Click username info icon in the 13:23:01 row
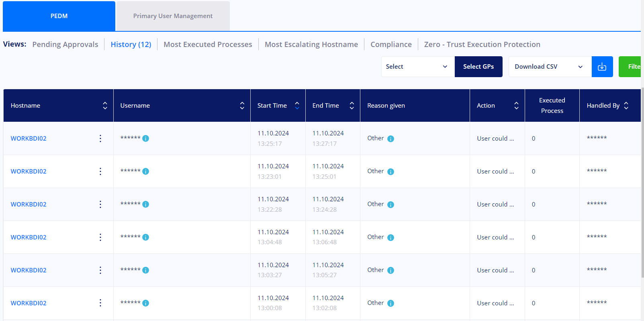Image resolution: width=644 pixels, height=321 pixels. 146,172
